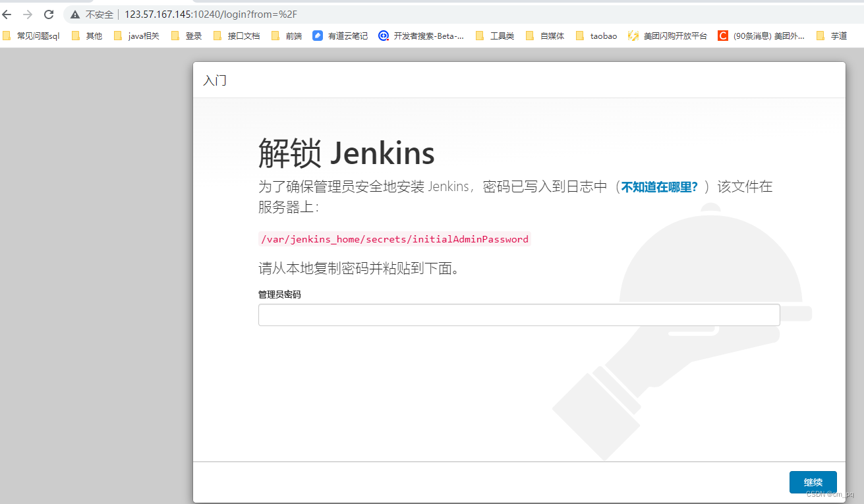The height and width of the screenshot is (504, 864).
Task: Open the 工具类 bookmark folder
Action: pos(495,36)
